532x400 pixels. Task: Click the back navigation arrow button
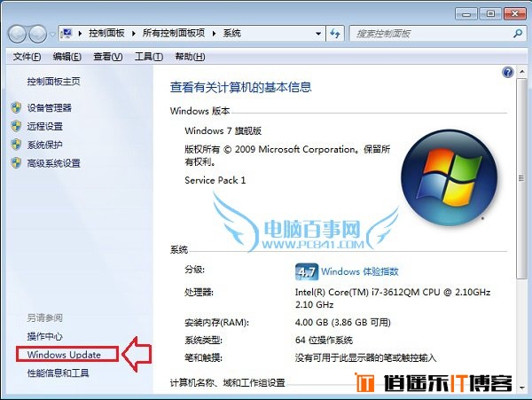[17, 34]
